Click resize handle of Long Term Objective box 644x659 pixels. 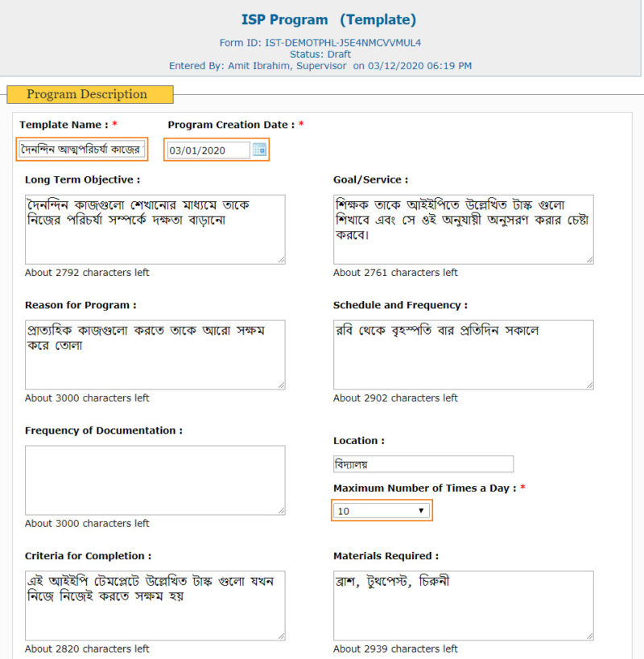281,260
